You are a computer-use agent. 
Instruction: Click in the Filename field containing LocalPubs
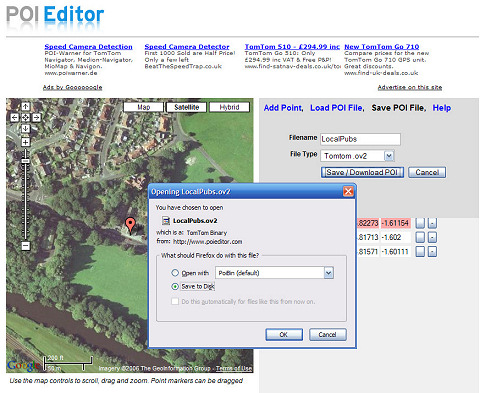[360, 139]
